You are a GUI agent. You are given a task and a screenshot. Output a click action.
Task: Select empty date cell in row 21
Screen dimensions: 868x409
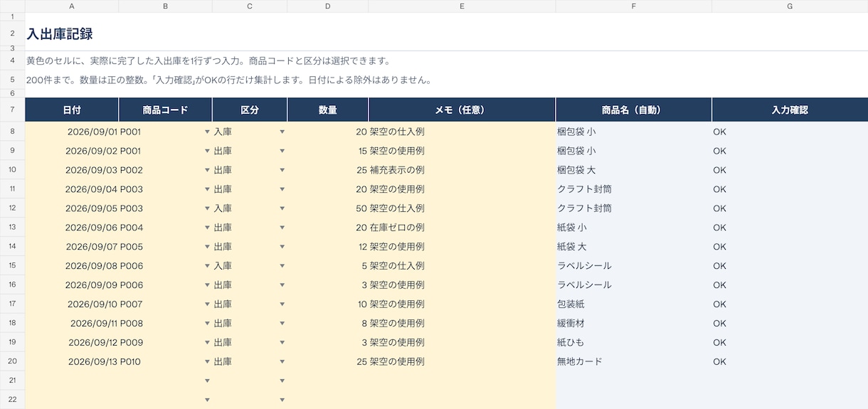click(72, 381)
